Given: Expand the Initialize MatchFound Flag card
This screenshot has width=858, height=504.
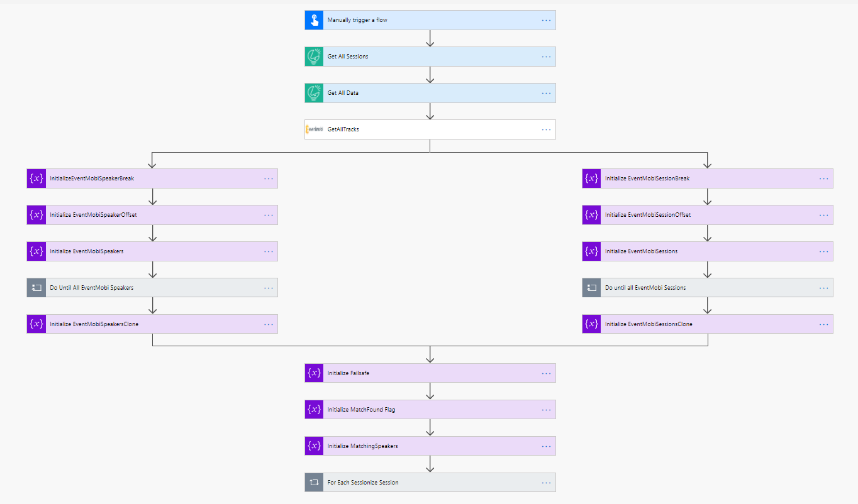Looking at the screenshot, I should (430, 410).
